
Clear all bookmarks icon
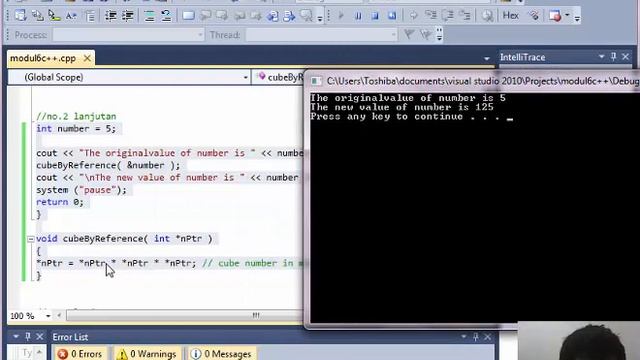click(x=306, y=16)
